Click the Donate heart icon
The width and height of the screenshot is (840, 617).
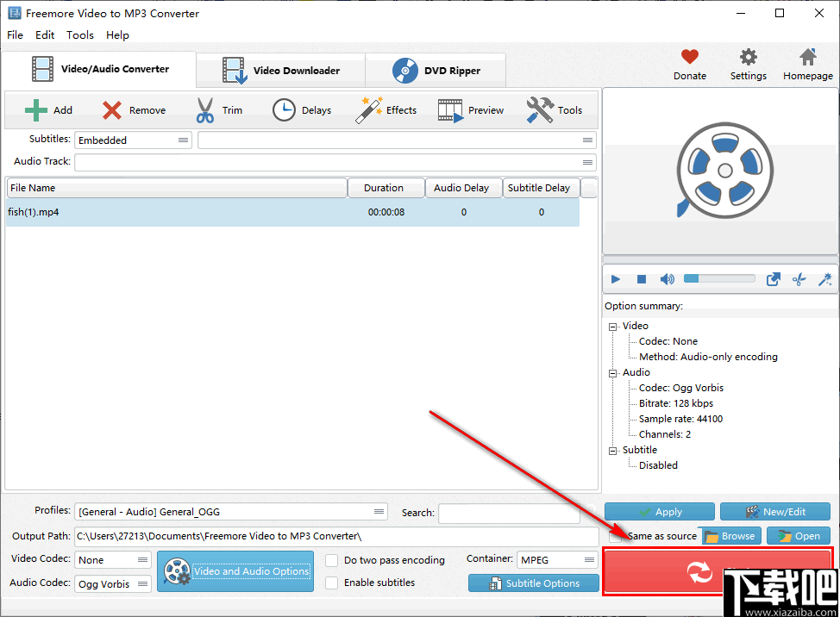tap(689, 59)
